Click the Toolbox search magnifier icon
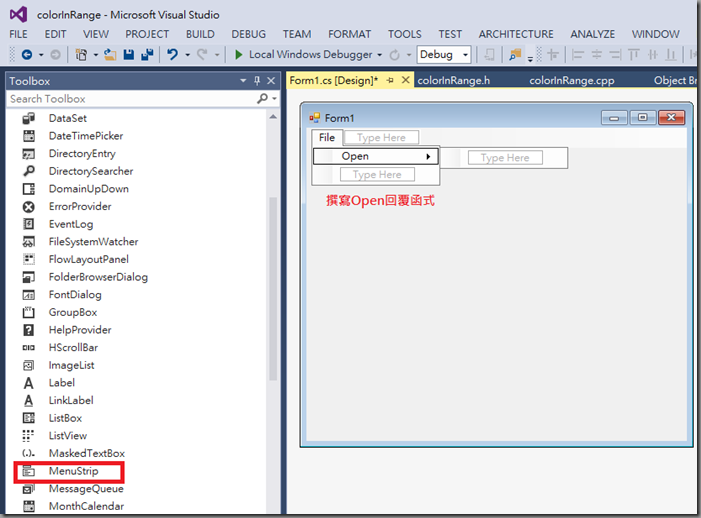The width and height of the screenshot is (701, 518). click(x=262, y=98)
